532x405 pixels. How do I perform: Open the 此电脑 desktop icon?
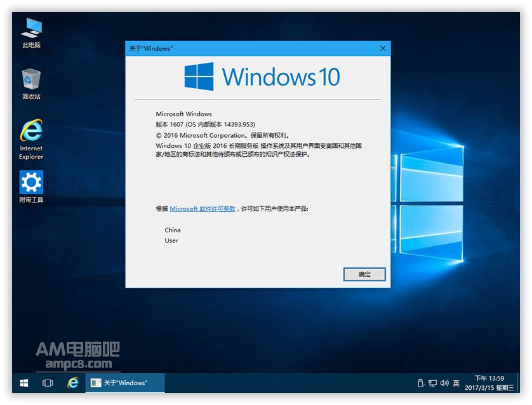[31, 33]
